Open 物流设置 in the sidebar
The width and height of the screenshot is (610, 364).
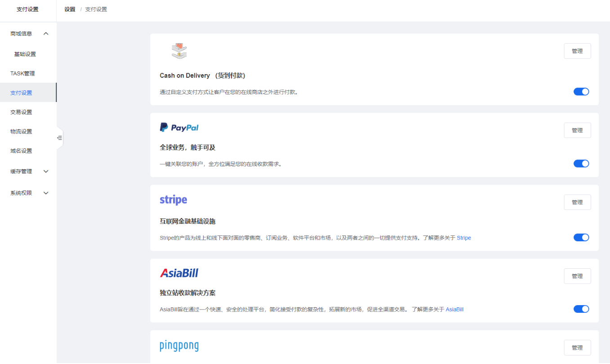point(21,131)
